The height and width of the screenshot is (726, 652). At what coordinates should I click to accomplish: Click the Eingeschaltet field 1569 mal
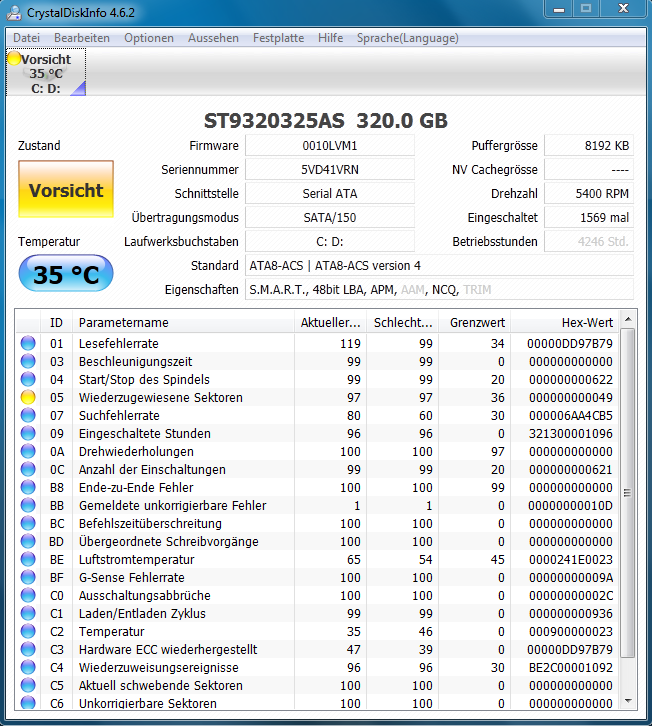[x=589, y=218]
